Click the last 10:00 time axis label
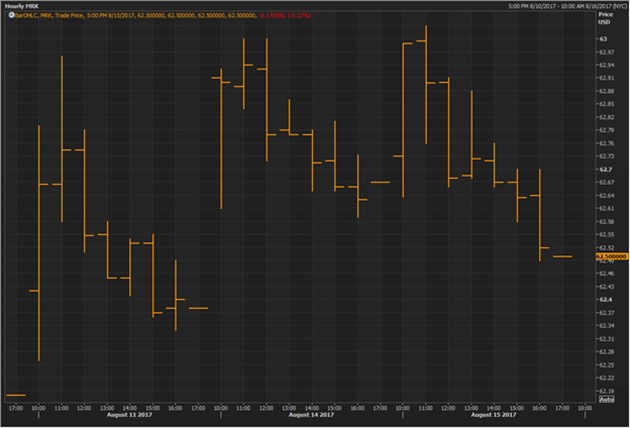 584,408
